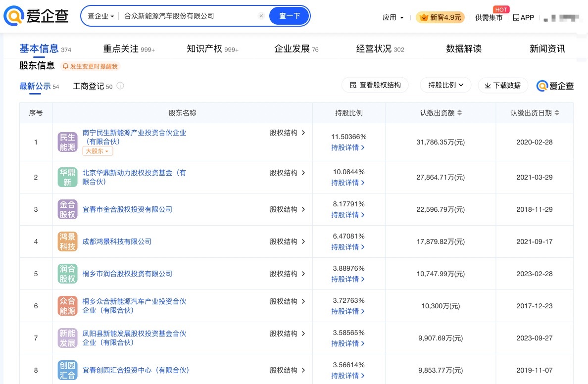Switch to 重点关注 tab

129,49
